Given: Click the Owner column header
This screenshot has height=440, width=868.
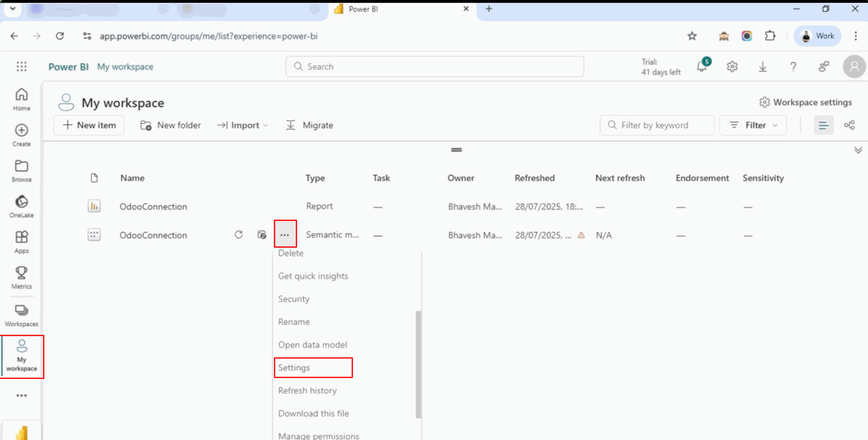Looking at the screenshot, I should point(461,178).
